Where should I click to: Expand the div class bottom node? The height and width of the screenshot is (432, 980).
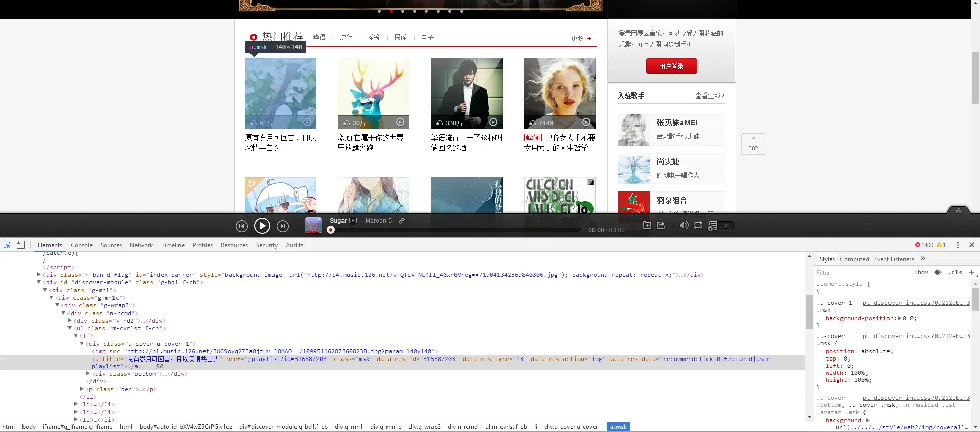pyautogui.click(x=88, y=374)
